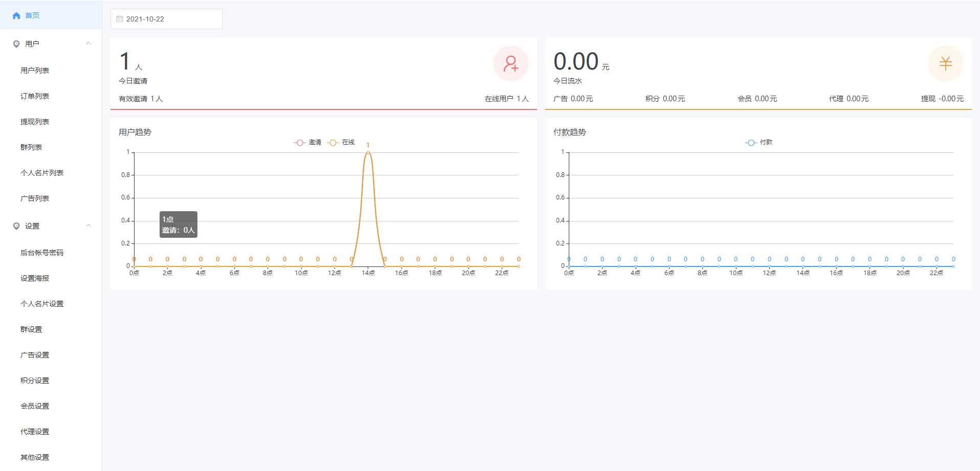980x471 pixels.
Task: Click the home icon beside 首页
Action: tap(16, 16)
